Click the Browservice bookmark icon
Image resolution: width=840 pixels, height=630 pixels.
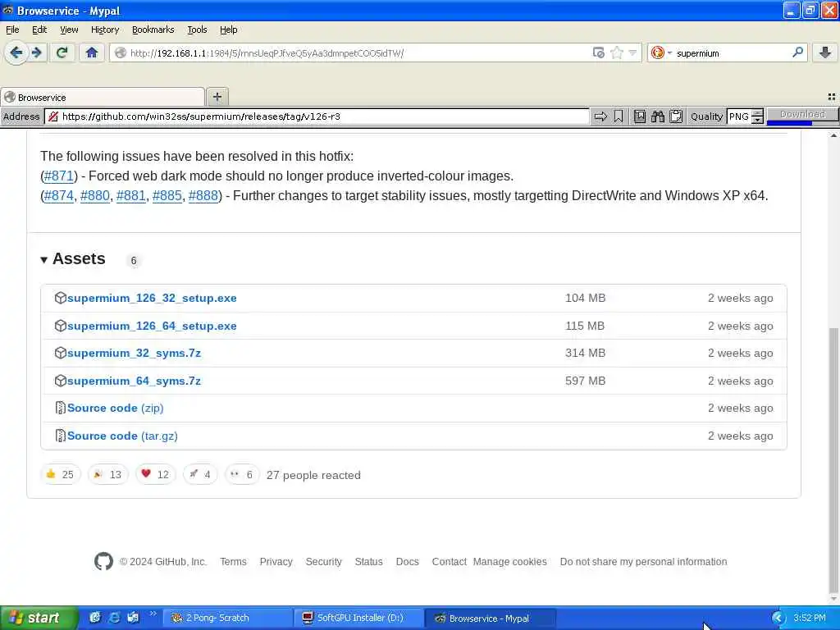[x=619, y=116]
